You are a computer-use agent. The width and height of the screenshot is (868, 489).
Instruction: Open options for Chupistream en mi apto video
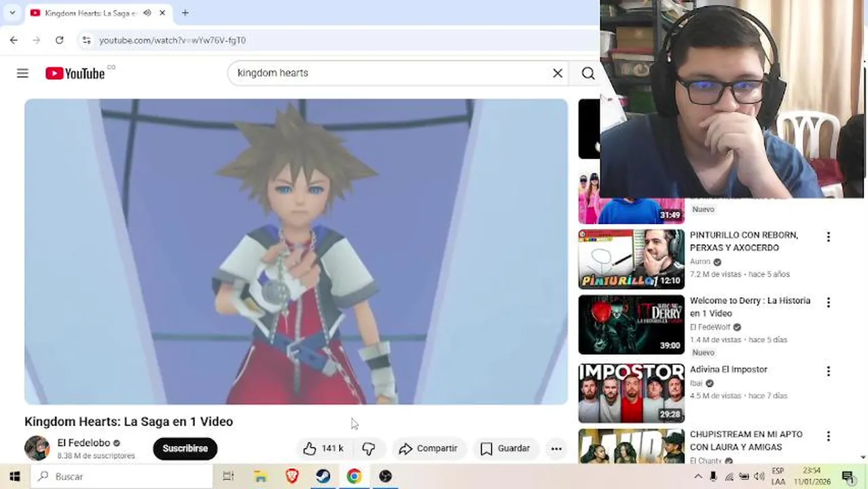[828, 436]
